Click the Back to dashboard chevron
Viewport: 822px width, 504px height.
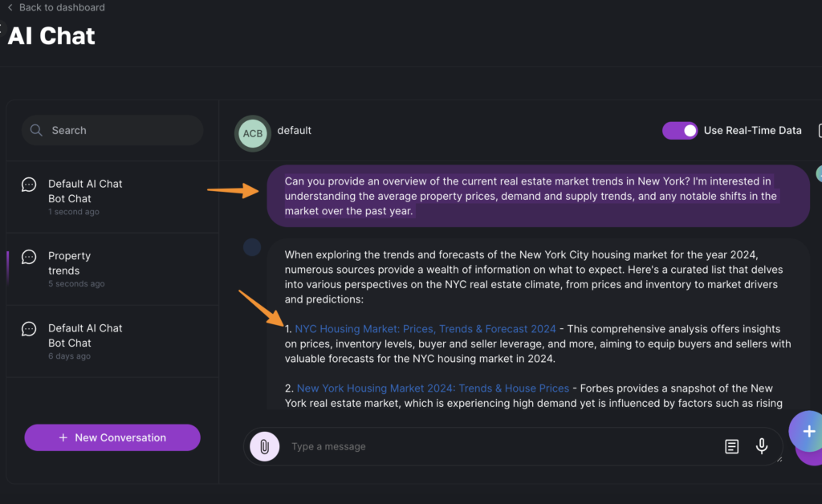coord(10,7)
